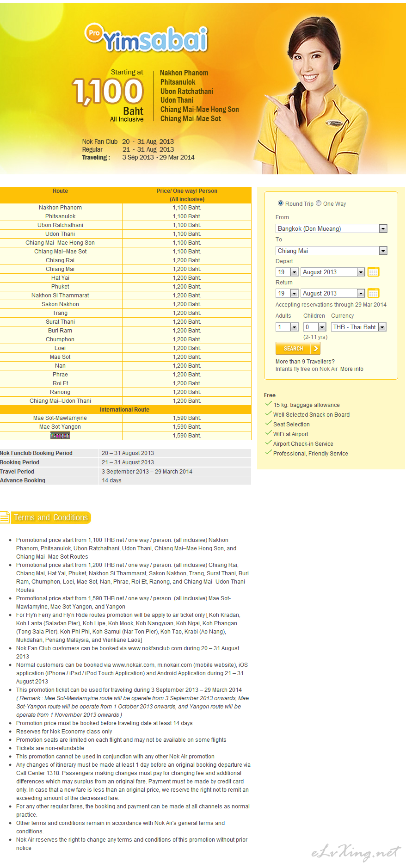Click the Travel Period label
Image resolution: width=406 pixels, height=868 pixels.
pyautogui.click(x=17, y=472)
